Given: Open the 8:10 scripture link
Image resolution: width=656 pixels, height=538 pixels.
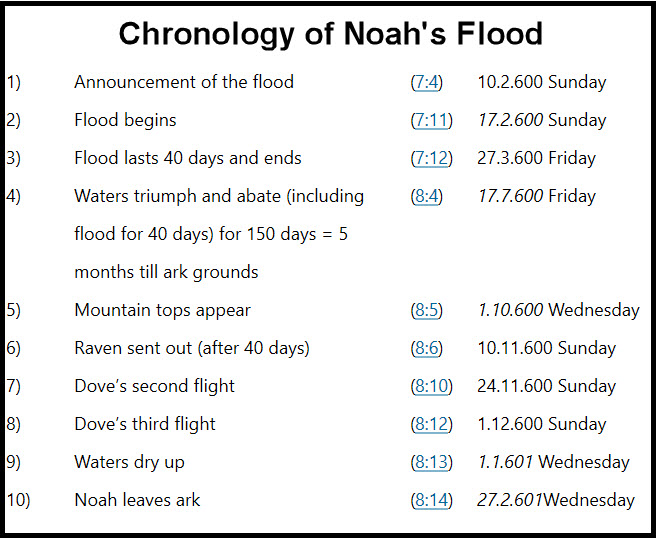Looking at the screenshot, I should tap(431, 386).
